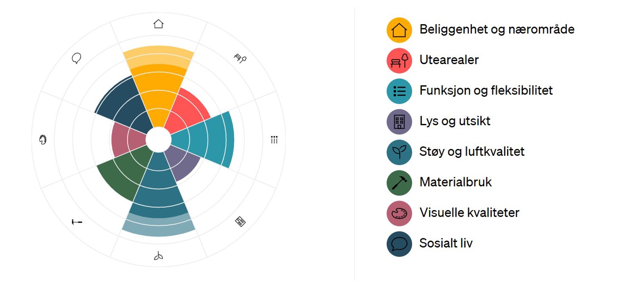
Task: Select the teal list icon for Funksjon
Action: (x=399, y=91)
